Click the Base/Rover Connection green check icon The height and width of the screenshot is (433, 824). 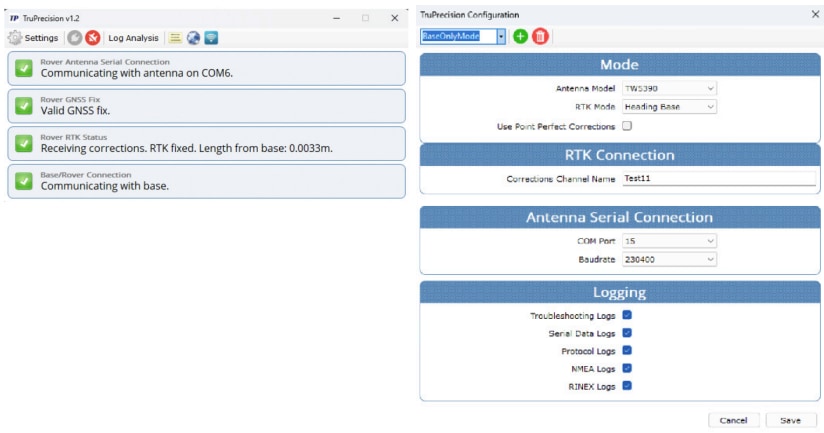pos(24,181)
